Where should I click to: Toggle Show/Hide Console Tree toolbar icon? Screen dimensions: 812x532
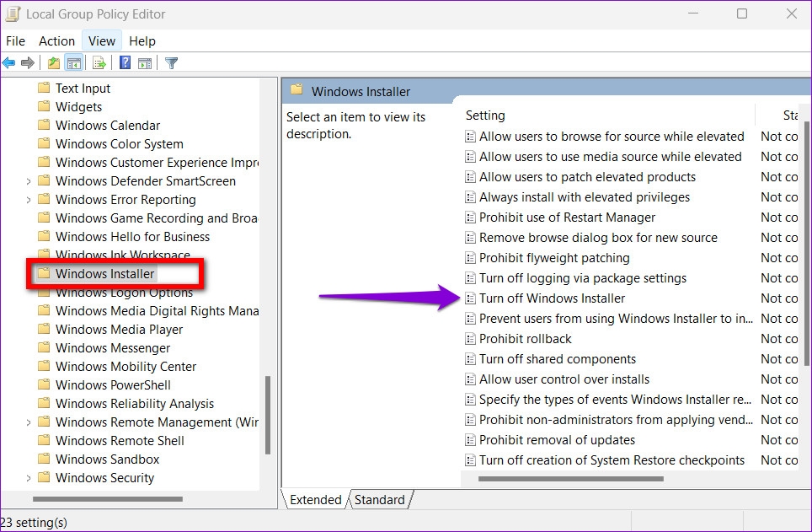click(73, 63)
